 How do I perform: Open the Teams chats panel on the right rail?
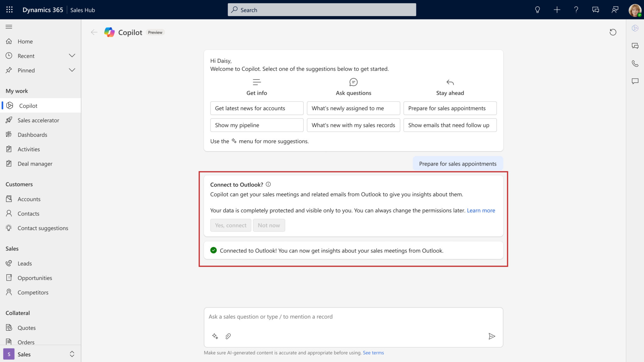click(635, 46)
